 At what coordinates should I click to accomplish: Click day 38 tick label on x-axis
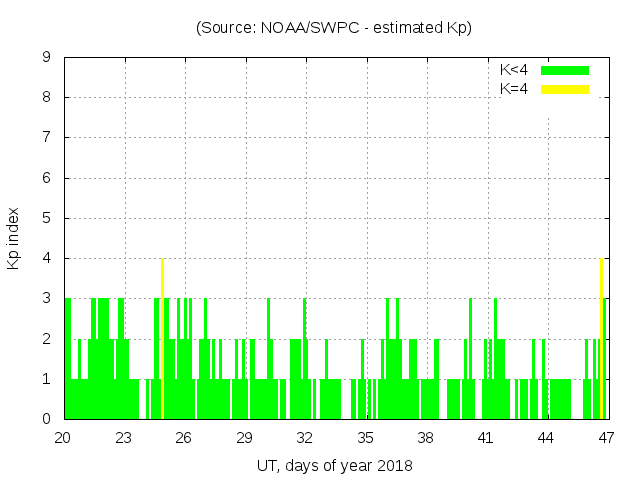point(425,438)
